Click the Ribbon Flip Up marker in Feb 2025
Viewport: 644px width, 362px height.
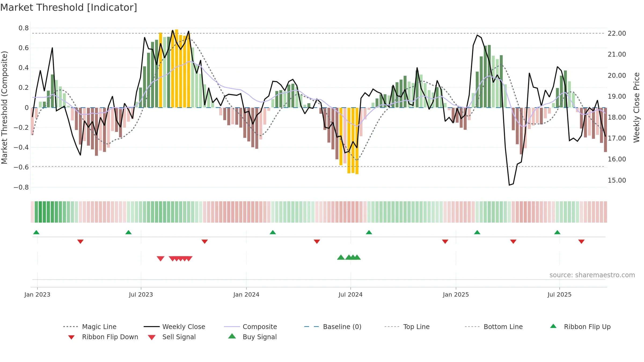[x=477, y=232]
